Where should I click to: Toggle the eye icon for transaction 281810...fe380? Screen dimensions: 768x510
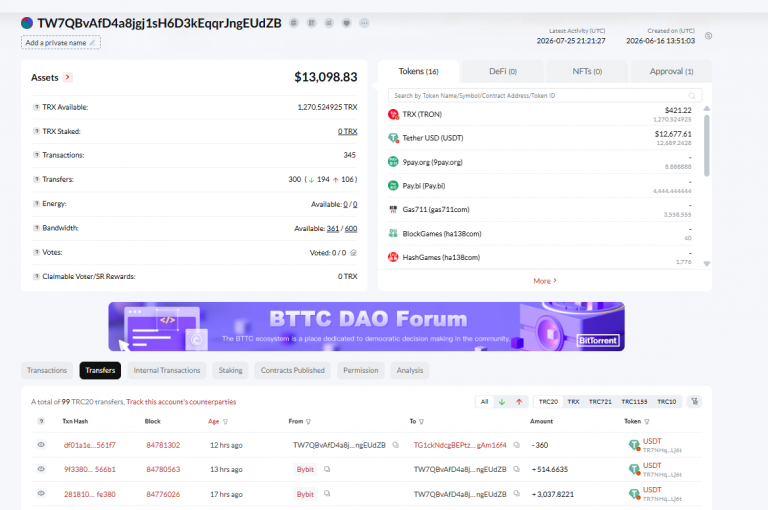(x=41, y=493)
